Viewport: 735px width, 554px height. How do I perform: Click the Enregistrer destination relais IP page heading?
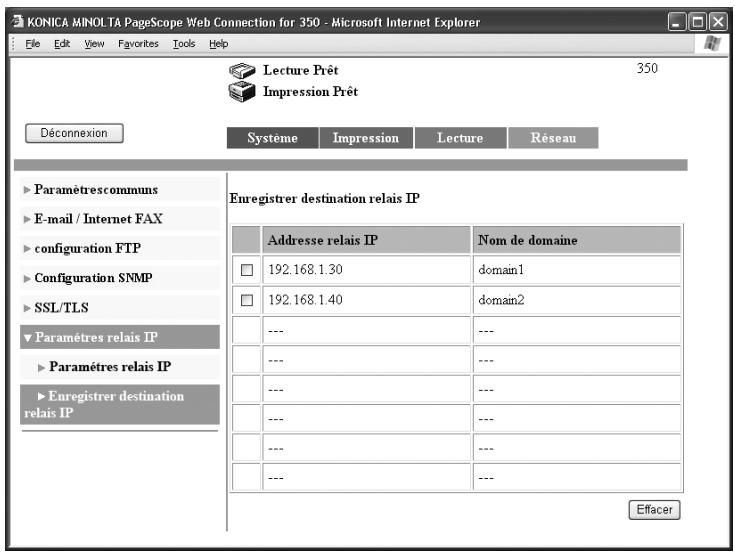coord(324,199)
